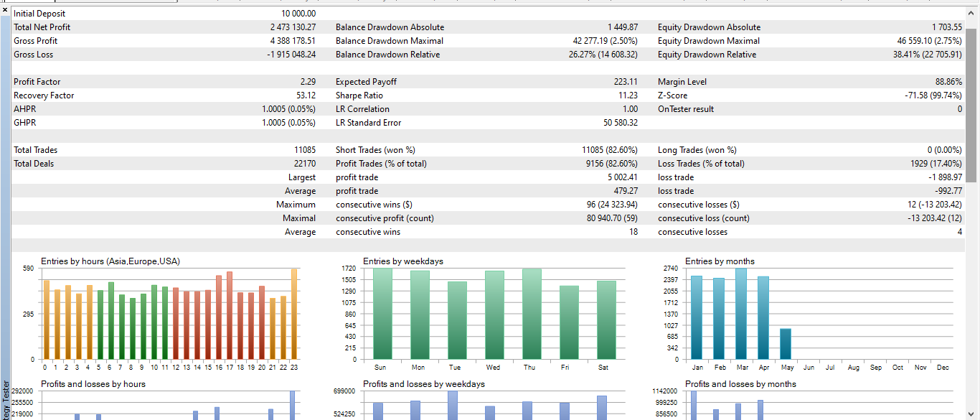Click the Profits and losses by weekdays title

tap(424, 384)
